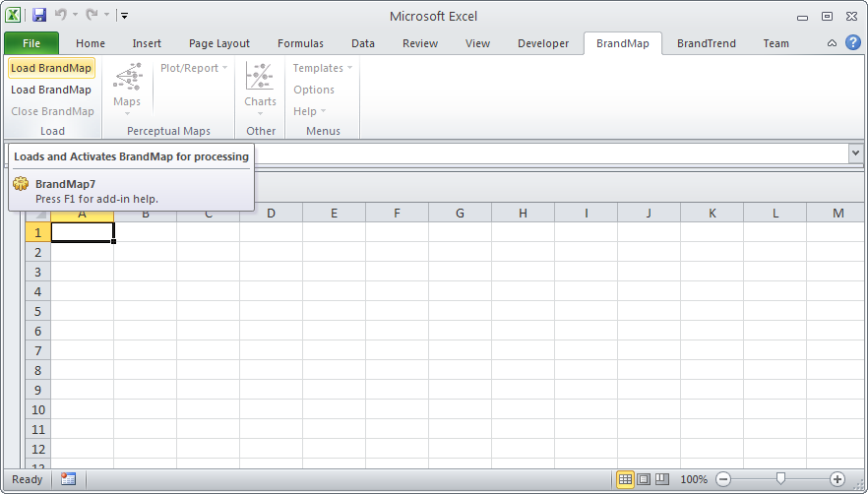Zoom out with the minus button
The image size is (868, 494).
point(723,479)
